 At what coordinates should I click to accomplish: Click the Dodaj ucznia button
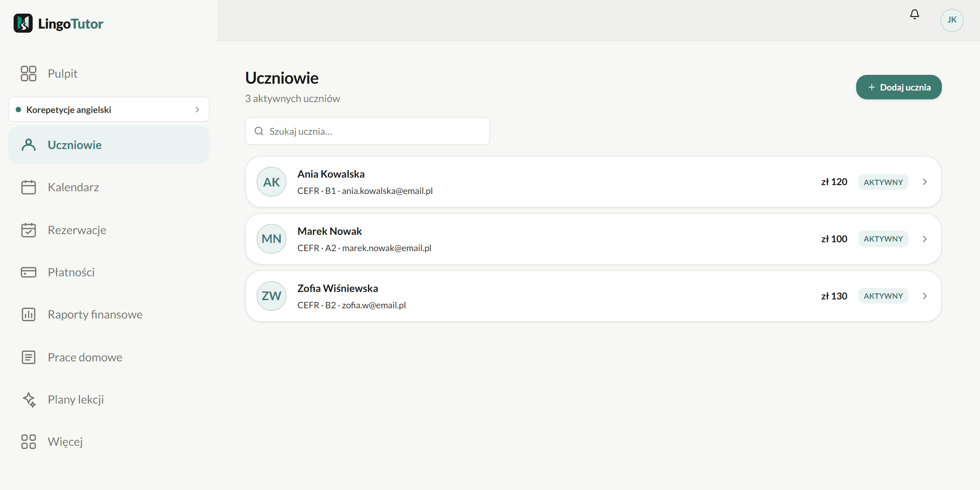899,87
